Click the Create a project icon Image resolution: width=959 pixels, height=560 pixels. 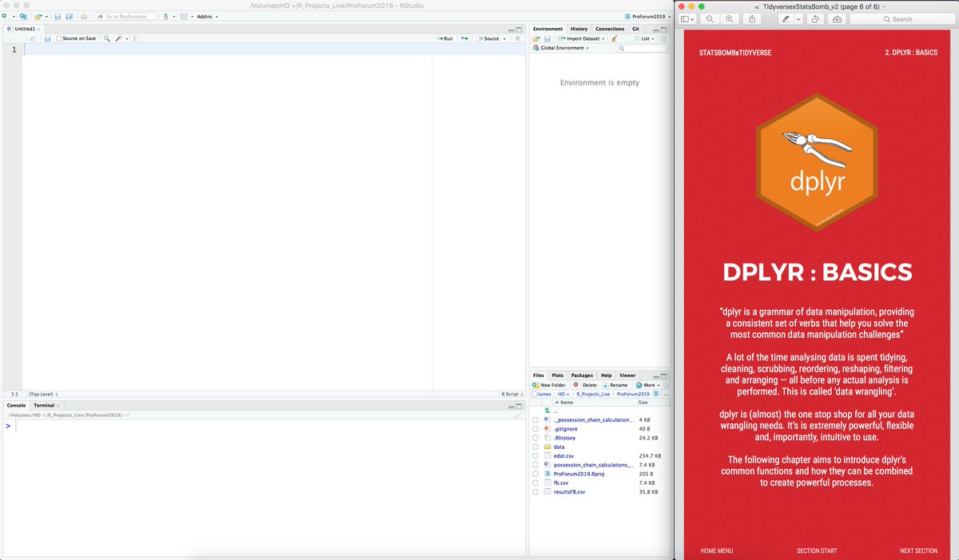23,16
